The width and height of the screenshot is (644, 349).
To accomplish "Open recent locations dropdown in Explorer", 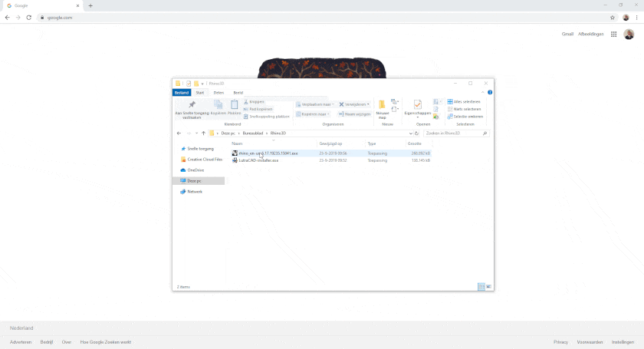I will pyautogui.click(x=197, y=133).
